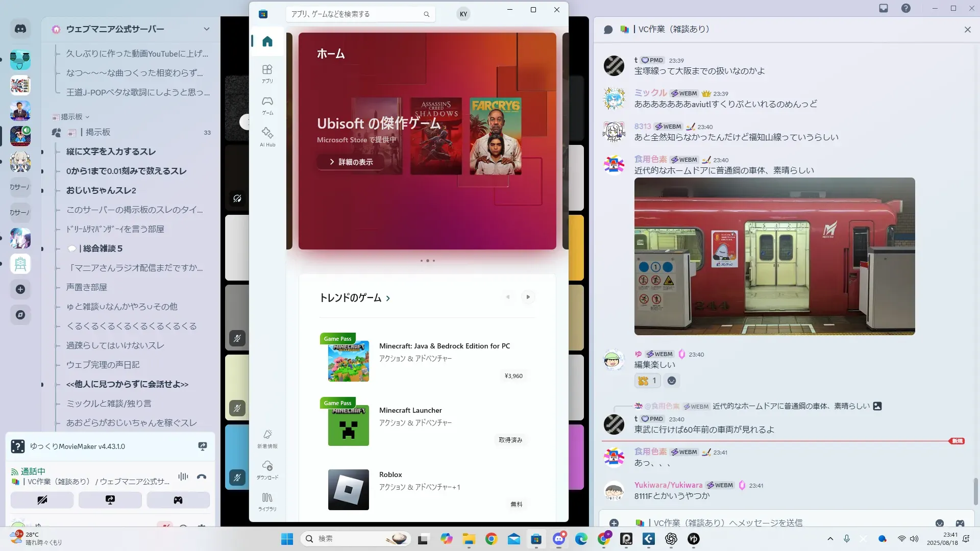980x551 pixels.
Task: Click Store search input field
Action: click(x=355, y=14)
